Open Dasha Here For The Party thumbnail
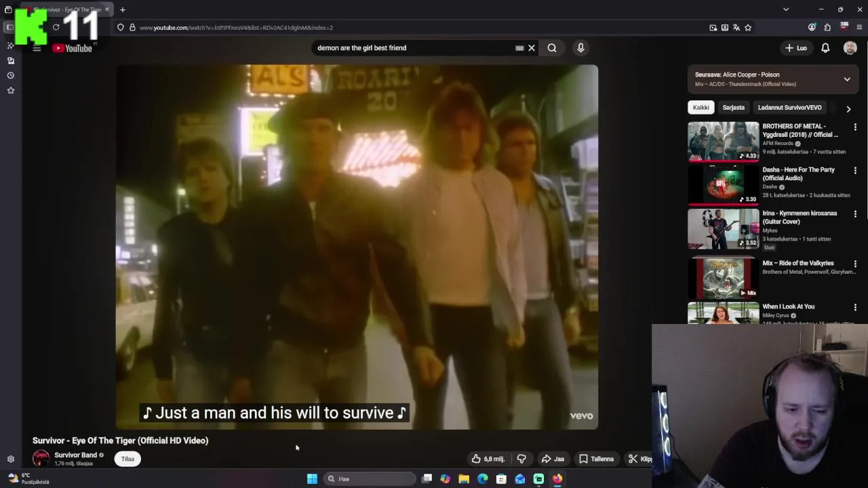 pyautogui.click(x=724, y=185)
